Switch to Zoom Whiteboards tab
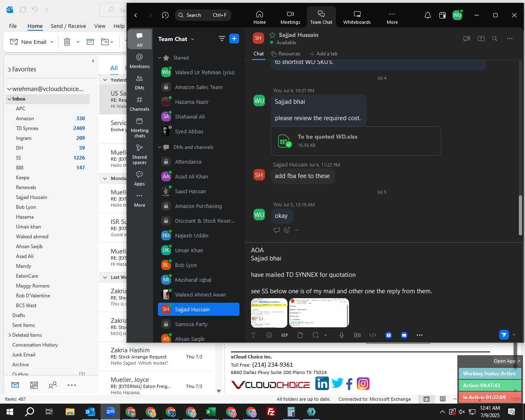This screenshot has height=420, width=525. 357,17
